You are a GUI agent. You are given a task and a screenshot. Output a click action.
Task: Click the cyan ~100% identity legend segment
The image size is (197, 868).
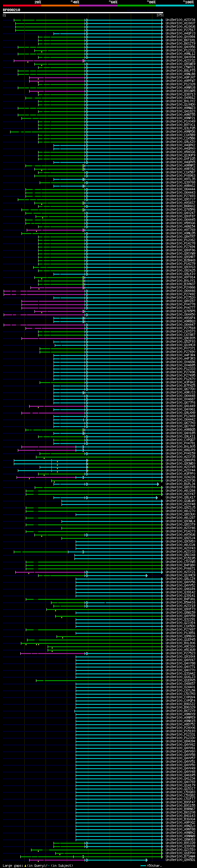coord(175,6)
